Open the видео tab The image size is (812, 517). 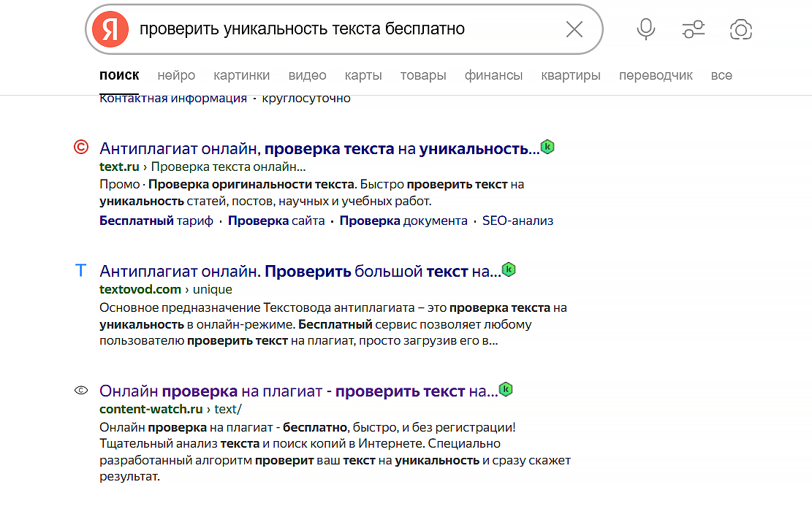(x=307, y=75)
